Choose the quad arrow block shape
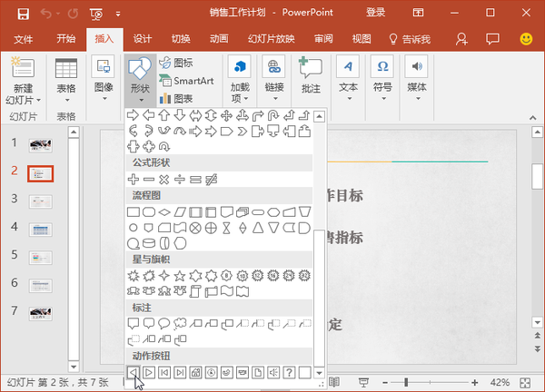 (x=226, y=115)
